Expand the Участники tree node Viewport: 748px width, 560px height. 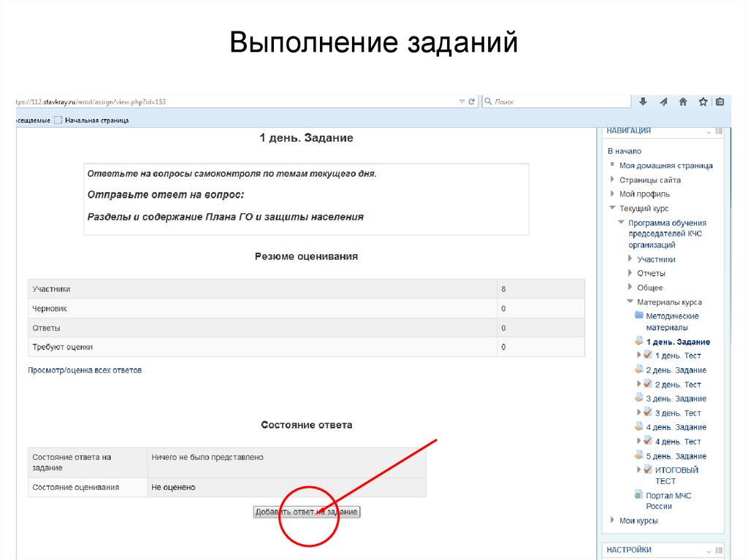click(x=630, y=258)
